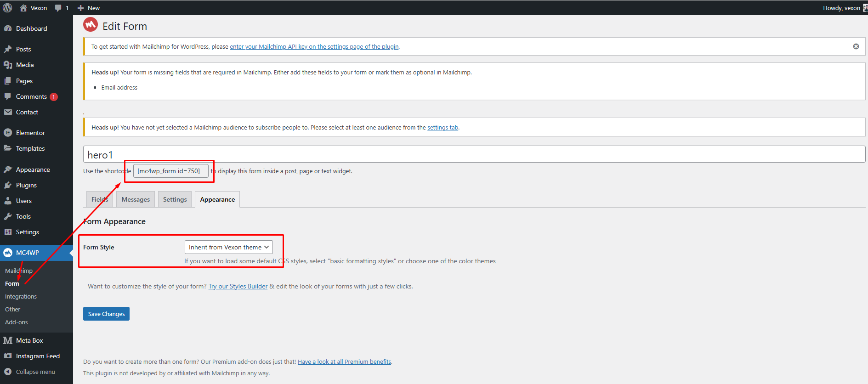
Task: Click the Collapse menu arrow icon
Action: pyautogui.click(x=8, y=372)
